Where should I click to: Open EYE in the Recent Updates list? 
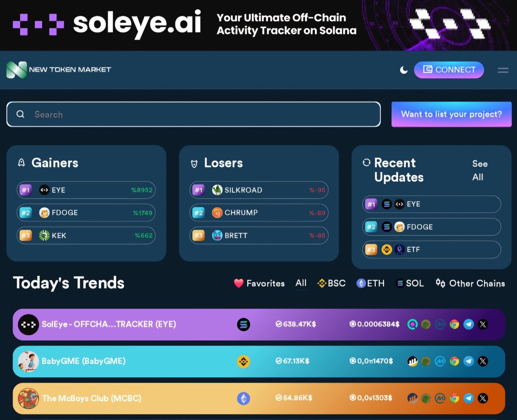point(432,204)
